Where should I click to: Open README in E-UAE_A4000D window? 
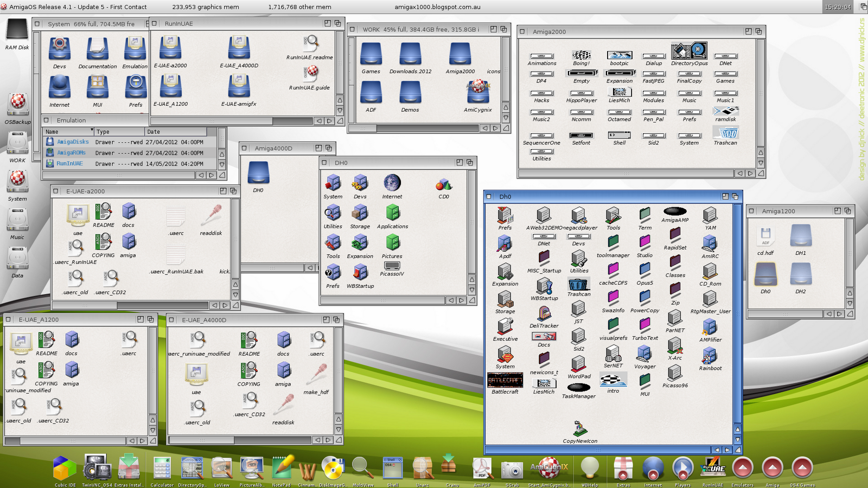tap(249, 341)
